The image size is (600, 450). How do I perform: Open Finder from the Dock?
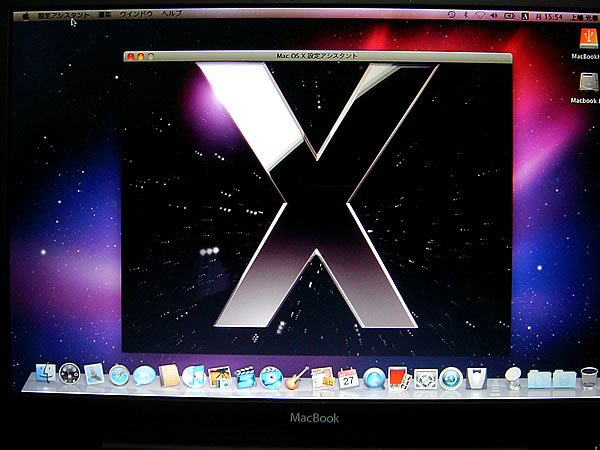click(46, 373)
